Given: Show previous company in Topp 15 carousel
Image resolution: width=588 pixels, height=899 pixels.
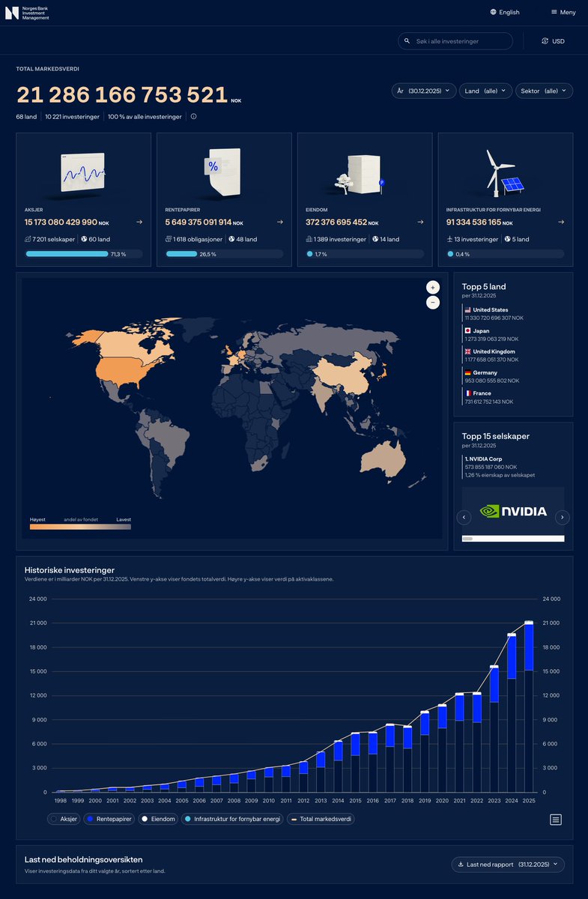Looking at the screenshot, I should (464, 517).
